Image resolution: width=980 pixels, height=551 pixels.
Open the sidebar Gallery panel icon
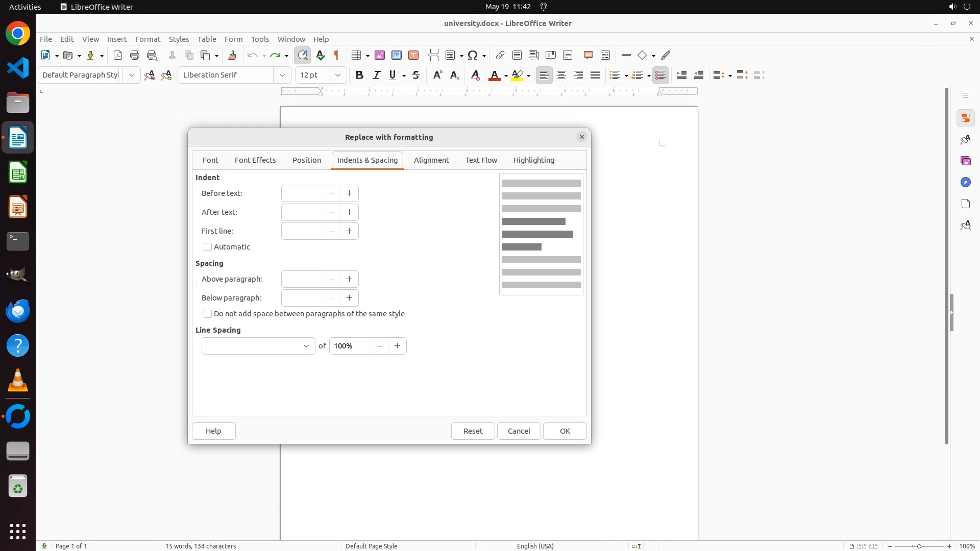[x=965, y=161]
